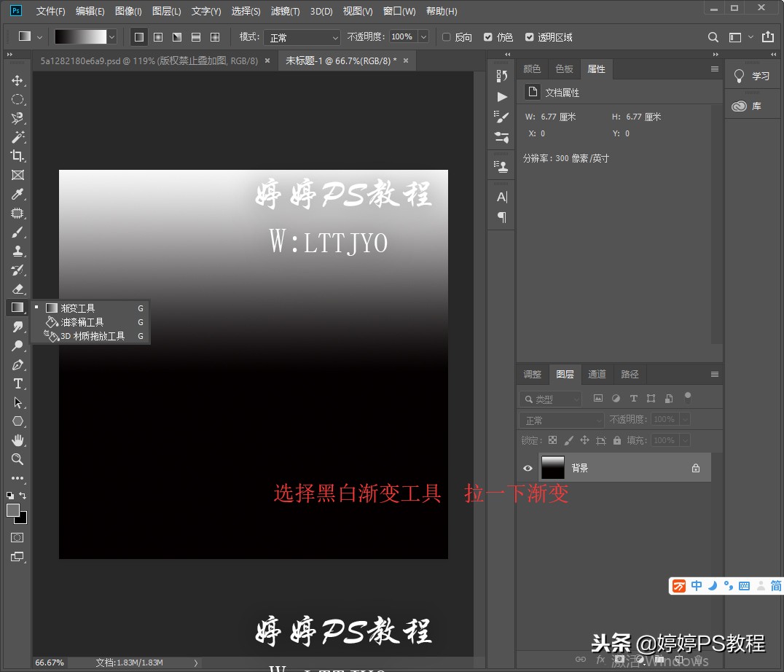Expand the 不透明度 opacity dropdown arrow
Screen dimensions: 784x672
click(423, 37)
